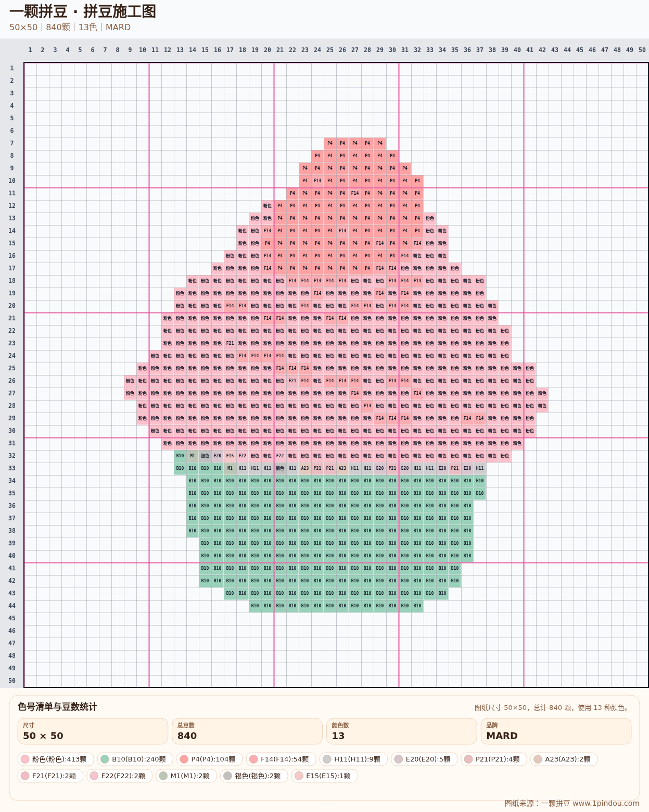The image size is (649, 812).
Task: Click the 银色:2颗 legend chip
Action: tap(254, 776)
